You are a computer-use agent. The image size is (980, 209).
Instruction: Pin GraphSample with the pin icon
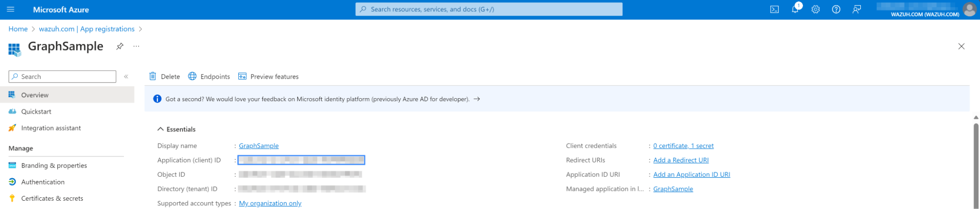point(120,46)
